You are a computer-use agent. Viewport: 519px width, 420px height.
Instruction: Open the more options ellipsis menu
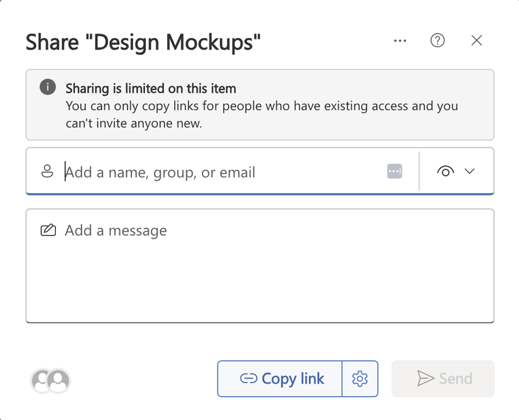[400, 41]
